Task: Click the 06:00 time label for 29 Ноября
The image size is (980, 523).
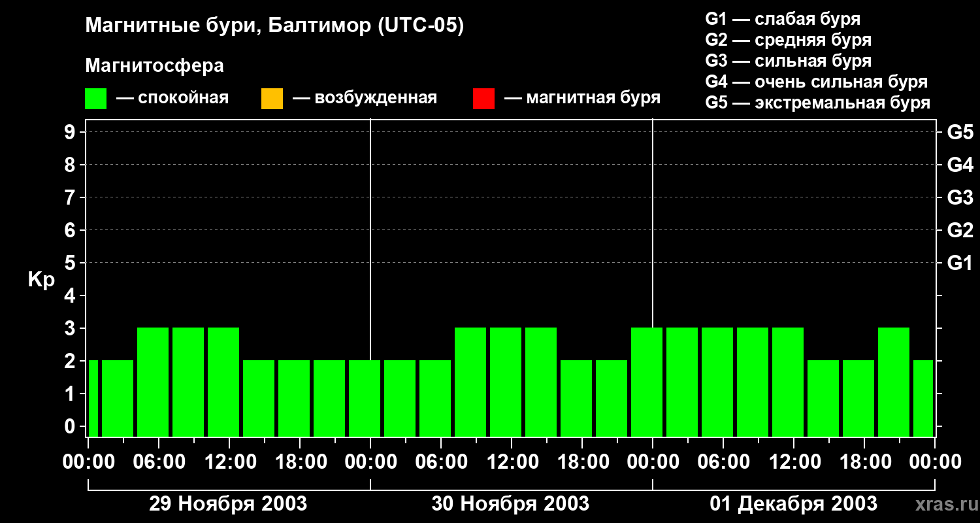Action: 159,462
